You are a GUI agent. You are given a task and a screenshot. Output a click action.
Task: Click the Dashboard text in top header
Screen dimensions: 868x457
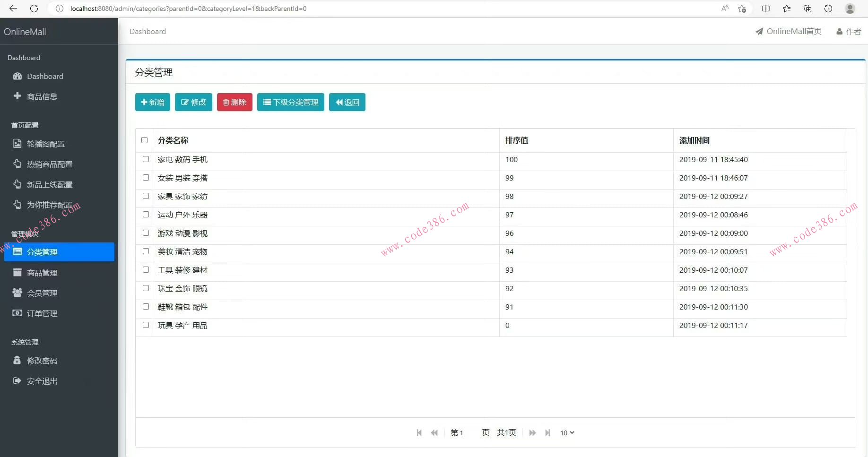(x=148, y=31)
